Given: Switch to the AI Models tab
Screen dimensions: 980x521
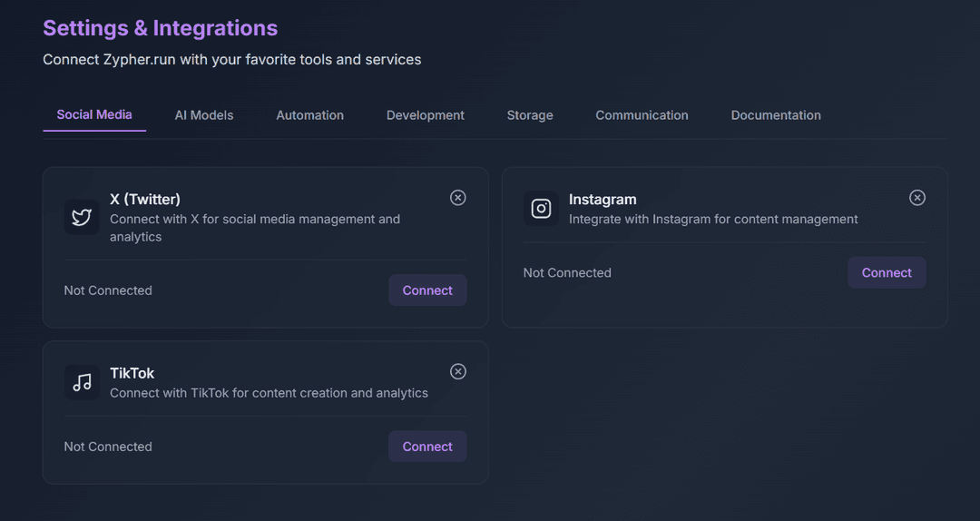Looking at the screenshot, I should [x=204, y=115].
